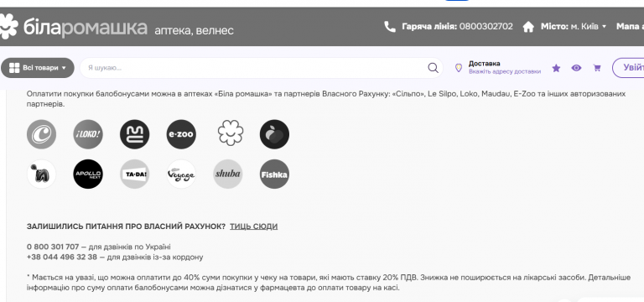Click the Мапа link in header
This screenshot has width=644, height=302.
point(630,27)
